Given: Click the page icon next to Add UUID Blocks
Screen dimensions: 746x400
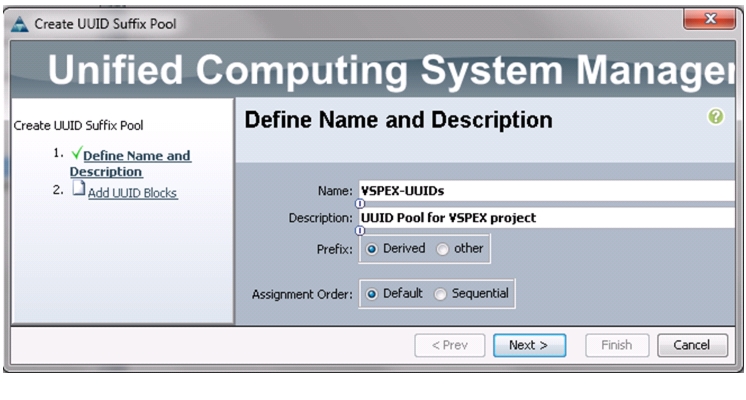Looking at the screenshot, I should pos(79,188).
